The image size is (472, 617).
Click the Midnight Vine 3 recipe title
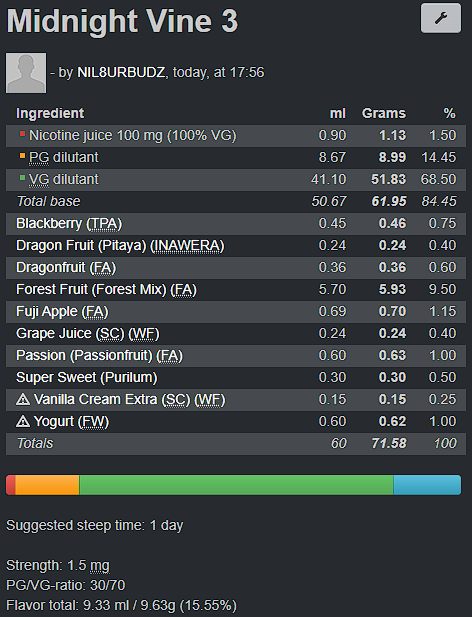[122, 21]
